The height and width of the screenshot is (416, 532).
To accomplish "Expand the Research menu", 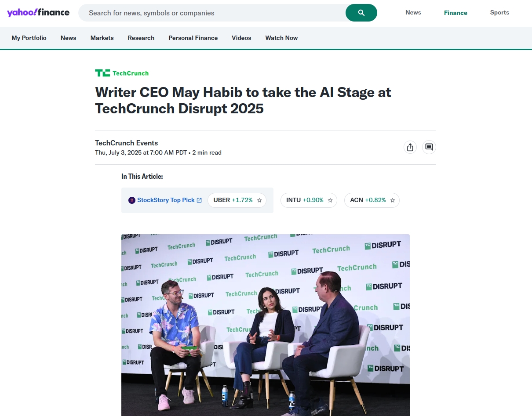I will 141,38.
